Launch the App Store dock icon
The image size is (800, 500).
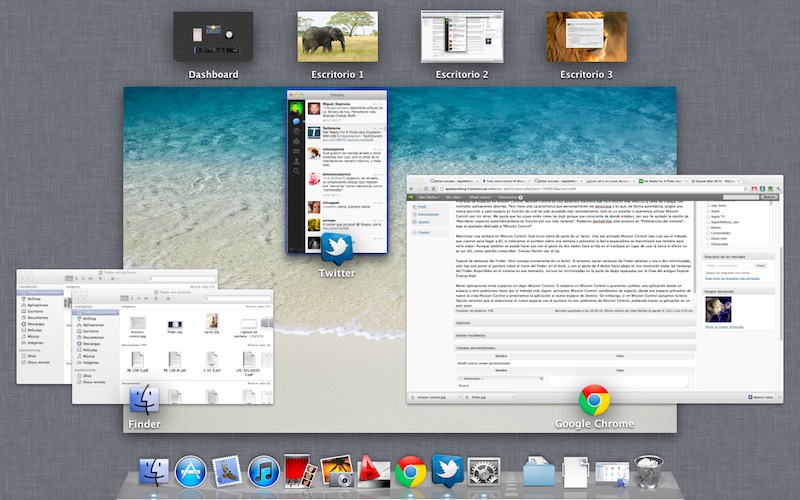click(x=190, y=471)
